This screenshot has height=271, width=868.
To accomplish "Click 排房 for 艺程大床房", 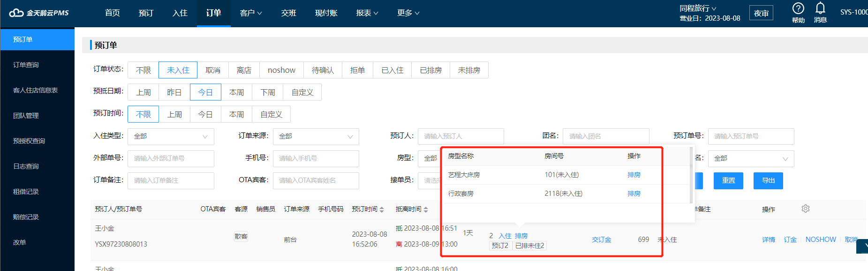I will (634, 175).
